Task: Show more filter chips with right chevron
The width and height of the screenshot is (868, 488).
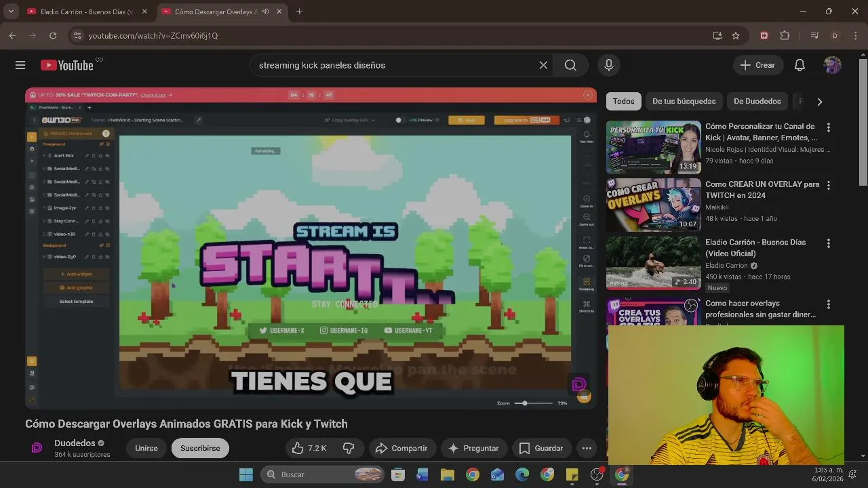Action: (x=819, y=102)
